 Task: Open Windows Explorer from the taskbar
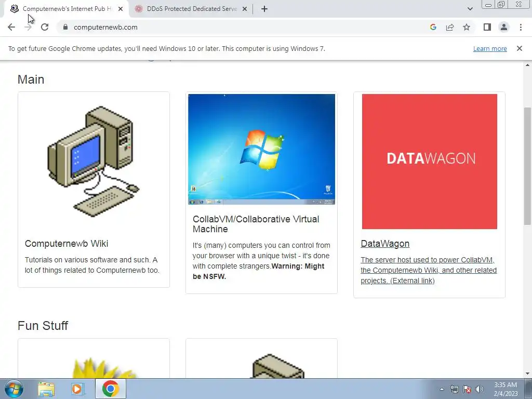[46, 389]
